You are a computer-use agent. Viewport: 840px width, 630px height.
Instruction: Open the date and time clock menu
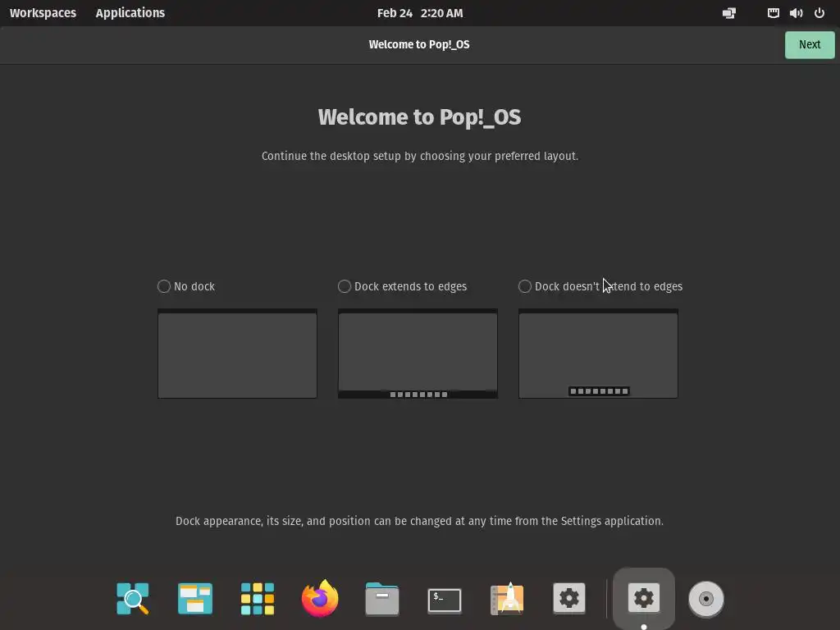[420, 13]
